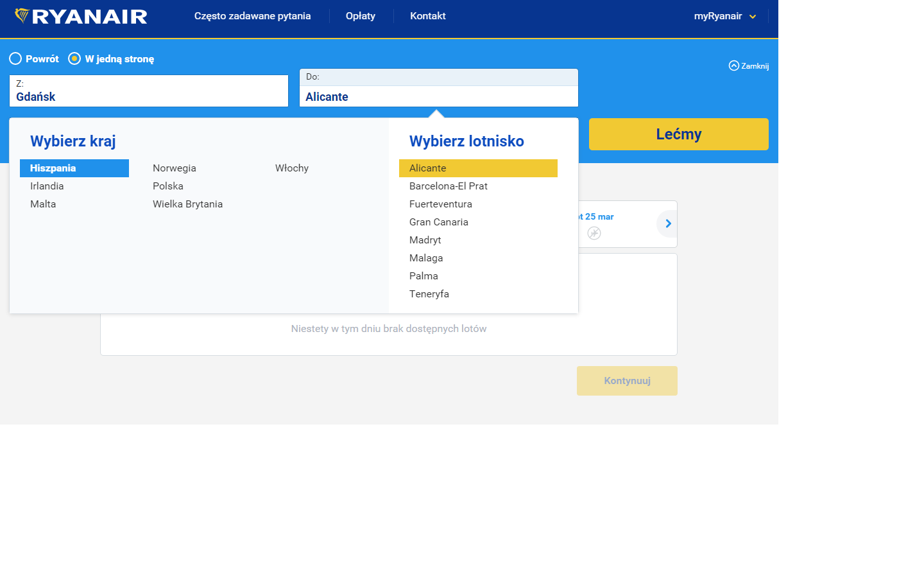Choose Gran Canaria airport

pyautogui.click(x=439, y=222)
